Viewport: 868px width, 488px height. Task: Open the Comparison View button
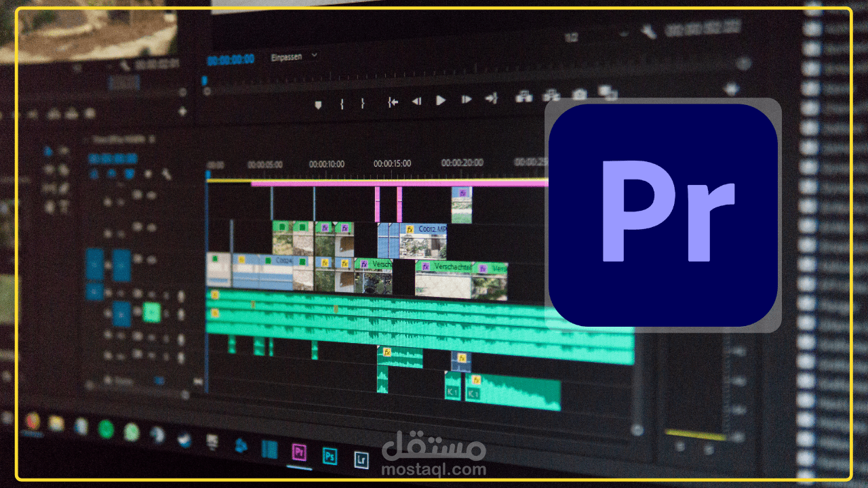[608, 91]
